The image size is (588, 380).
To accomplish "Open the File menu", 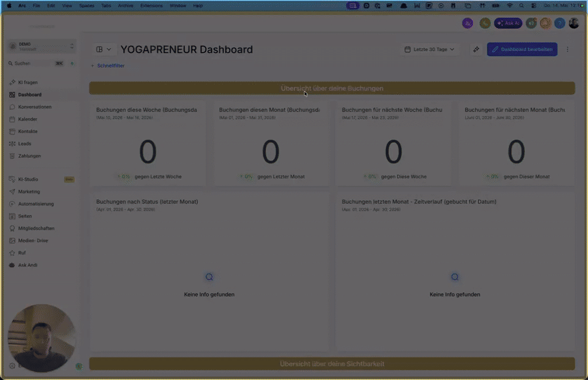I will [x=36, y=6].
